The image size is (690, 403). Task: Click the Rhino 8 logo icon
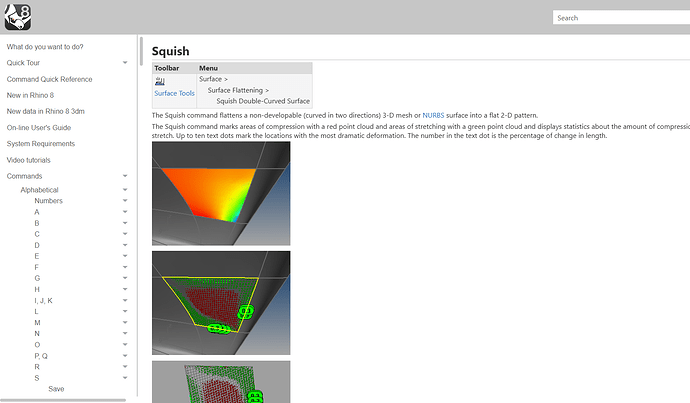(16, 16)
